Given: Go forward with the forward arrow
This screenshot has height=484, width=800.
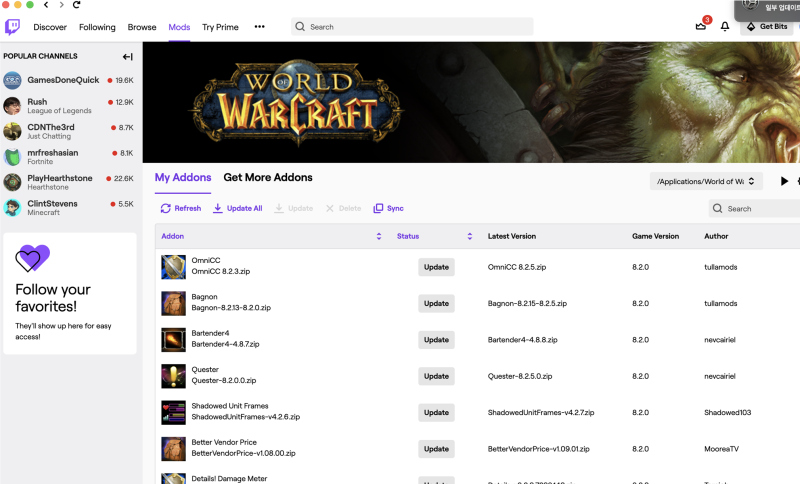Looking at the screenshot, I should pyautogui.click(x=61, y=5).
